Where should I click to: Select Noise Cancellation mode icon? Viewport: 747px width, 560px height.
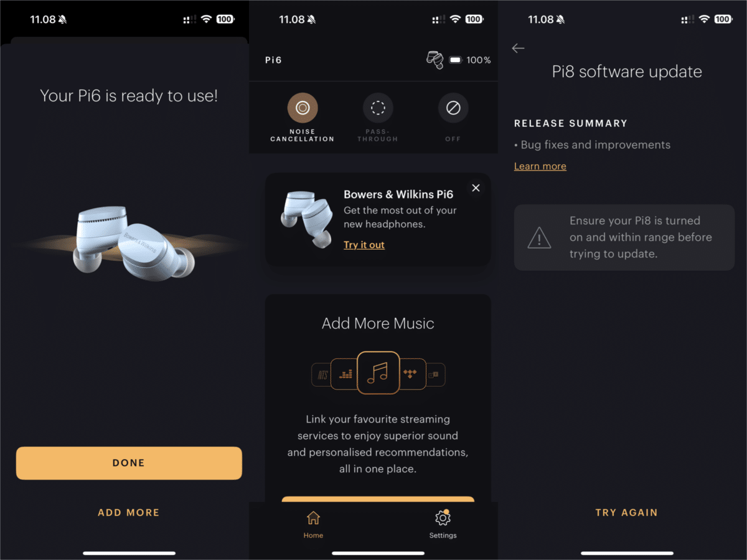(303, 108)
